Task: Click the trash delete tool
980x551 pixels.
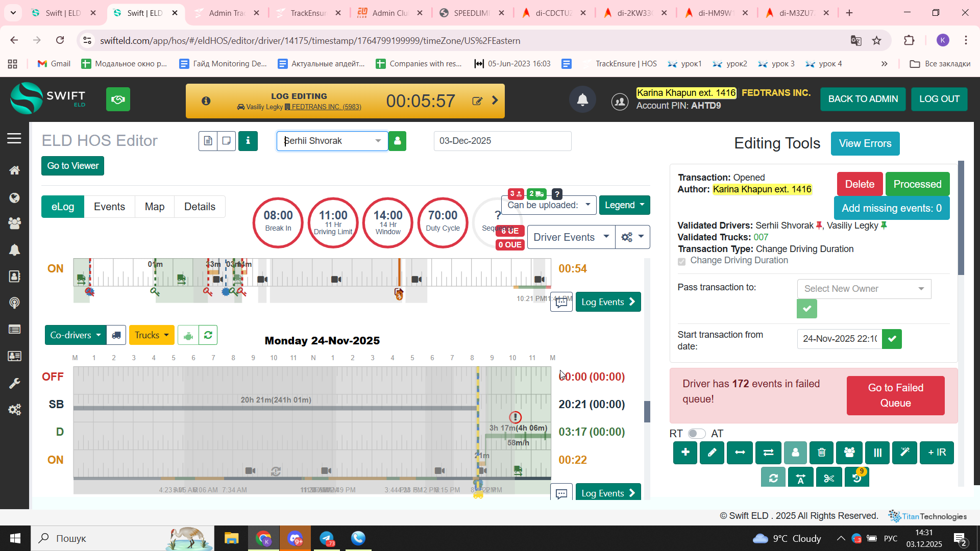Action: [821, 453]
